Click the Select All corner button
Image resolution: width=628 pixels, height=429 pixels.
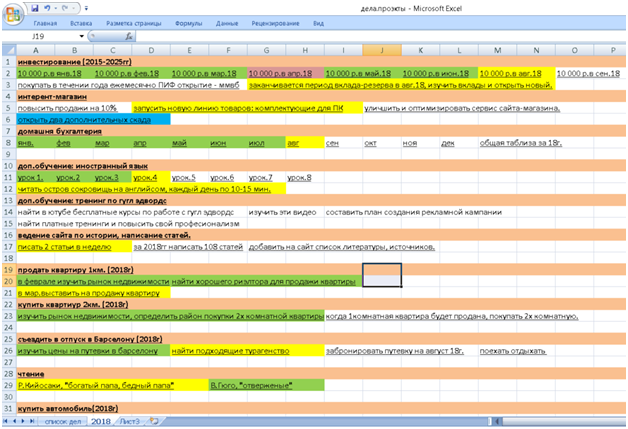coord(9,50)
